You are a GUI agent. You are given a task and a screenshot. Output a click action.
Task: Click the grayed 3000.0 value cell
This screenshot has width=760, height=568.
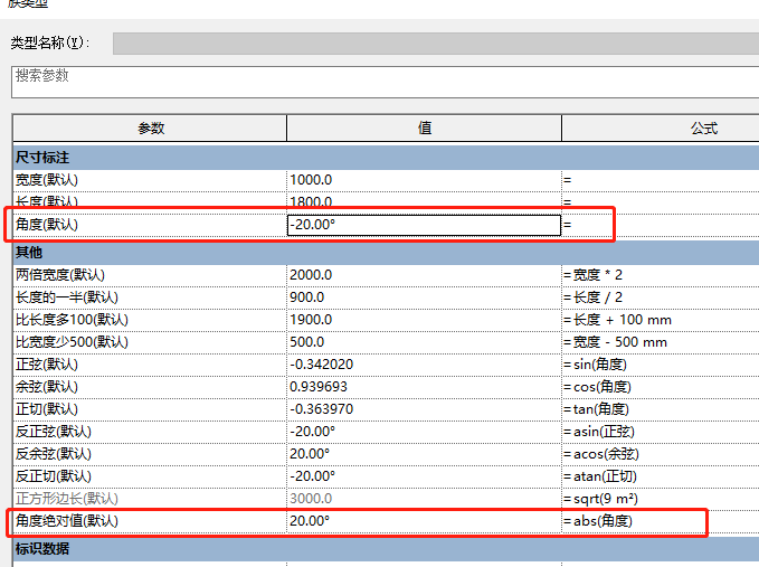(x=424, y=499)
